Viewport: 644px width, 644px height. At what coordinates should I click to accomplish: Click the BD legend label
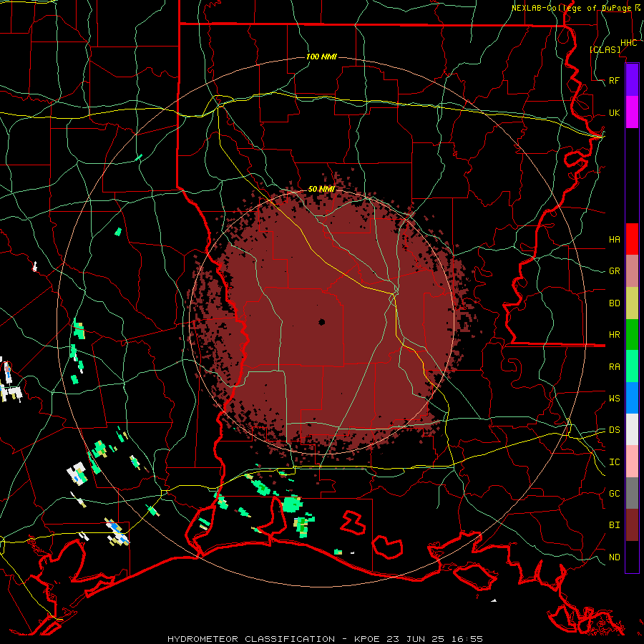(614, 303)
